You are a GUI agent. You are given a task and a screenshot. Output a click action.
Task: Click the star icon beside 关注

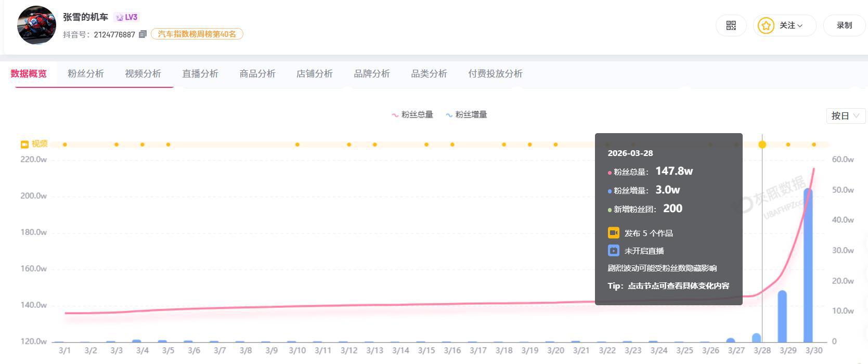pos(766,25)
